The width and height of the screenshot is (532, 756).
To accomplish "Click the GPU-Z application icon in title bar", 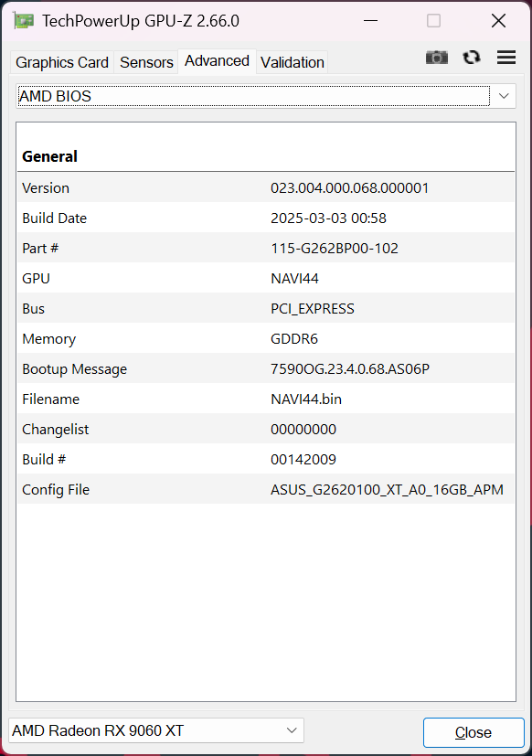I will coord(23,21).
